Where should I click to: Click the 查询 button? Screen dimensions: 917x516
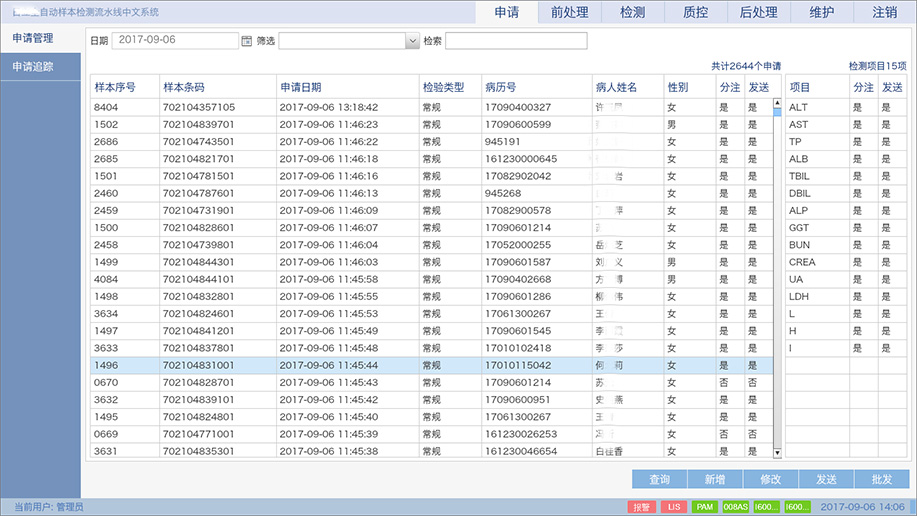coord(660,479)
